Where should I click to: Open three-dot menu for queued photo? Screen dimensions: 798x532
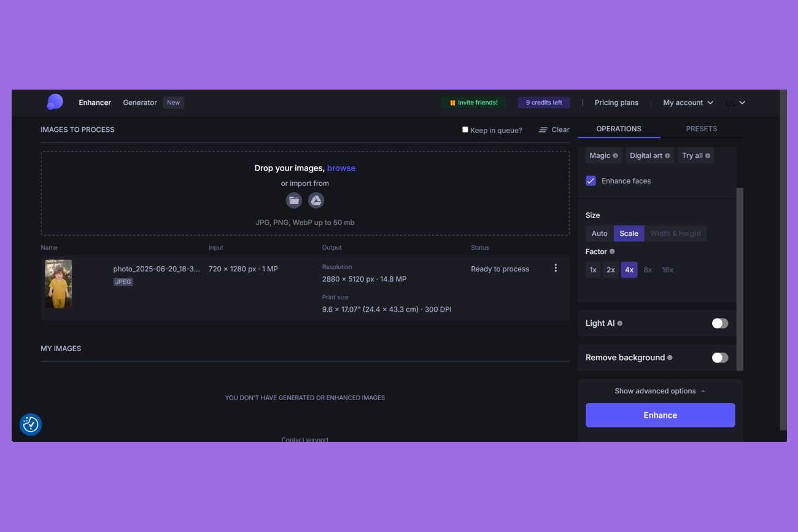(x=556, y=268)
